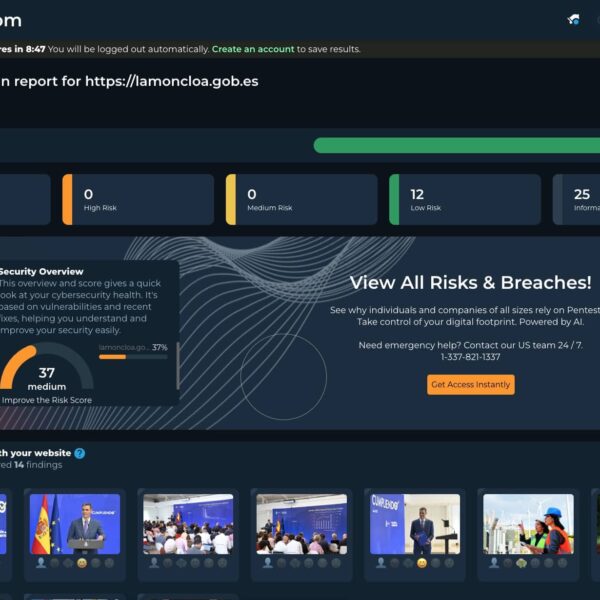Click the smiley emoji under the podium speaker photo
Viewport: 600px width, 600px height.
82,563
